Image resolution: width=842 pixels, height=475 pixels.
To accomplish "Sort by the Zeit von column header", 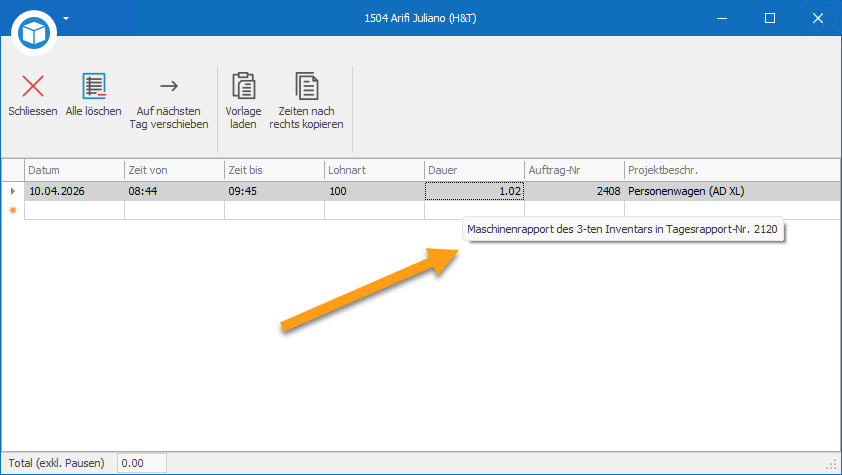I will [174, 170].
